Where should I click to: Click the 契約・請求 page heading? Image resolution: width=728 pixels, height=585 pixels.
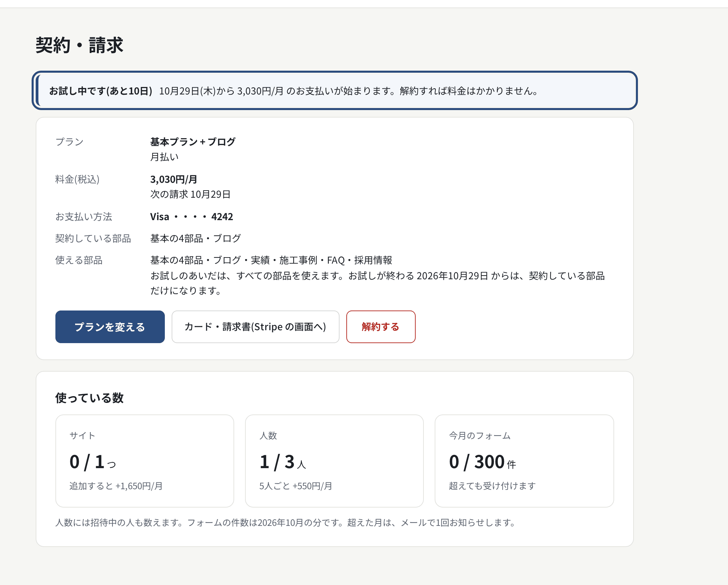coord(79,45)
